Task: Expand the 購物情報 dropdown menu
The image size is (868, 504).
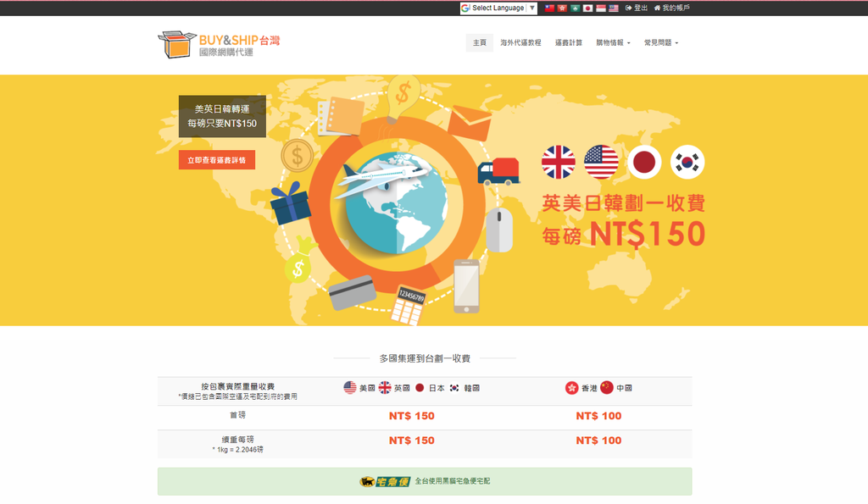Action: coord(613,42)
